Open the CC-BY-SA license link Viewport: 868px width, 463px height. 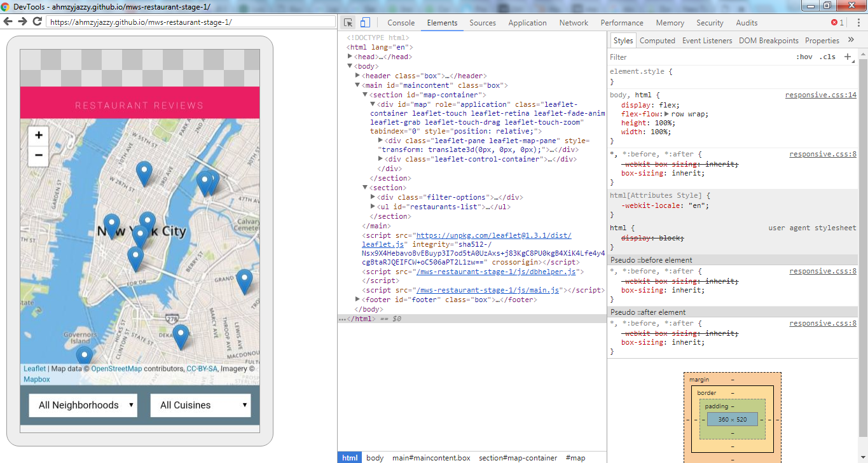tap(202, 369)
